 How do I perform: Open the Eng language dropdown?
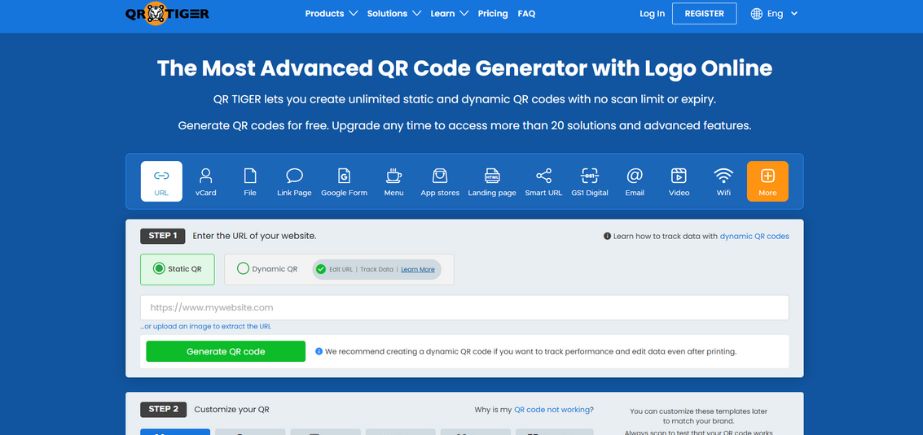(x=782, y=14)
